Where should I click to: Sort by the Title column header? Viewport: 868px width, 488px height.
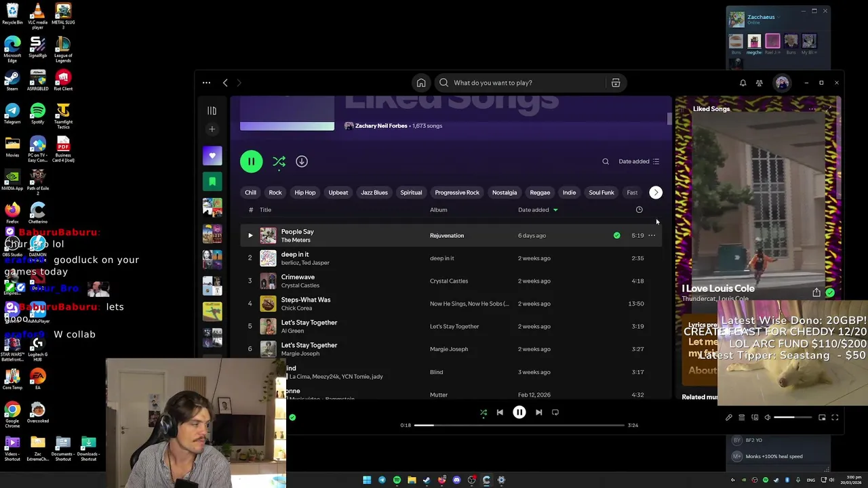(x=265, y=210)
